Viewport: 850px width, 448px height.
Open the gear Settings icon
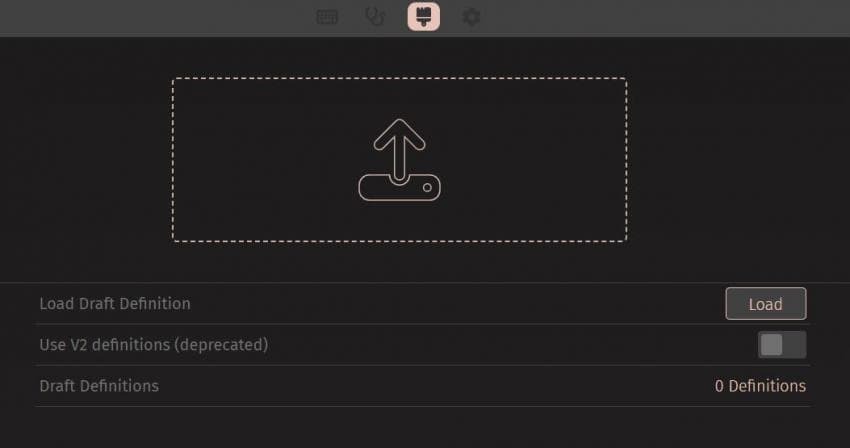[471, 17]
